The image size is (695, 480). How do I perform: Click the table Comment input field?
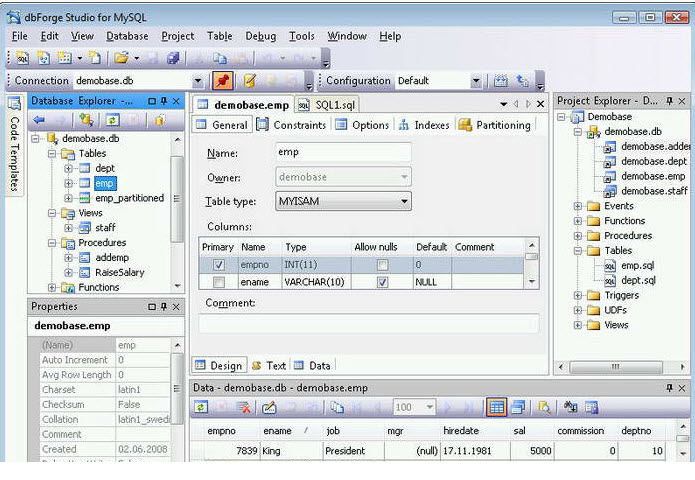(369, 324)
